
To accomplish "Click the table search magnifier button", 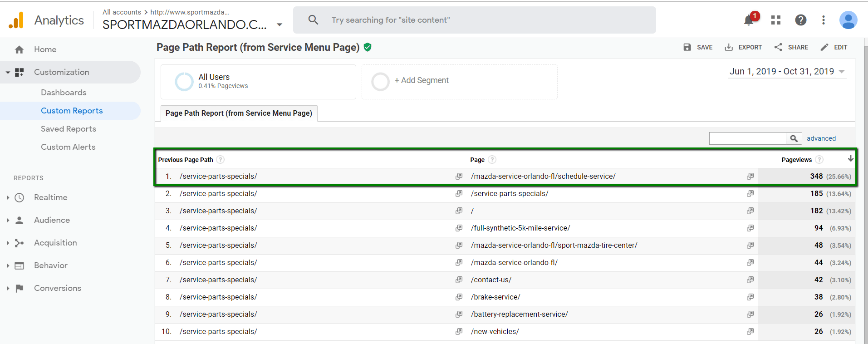I will click(x=794, y=138).
